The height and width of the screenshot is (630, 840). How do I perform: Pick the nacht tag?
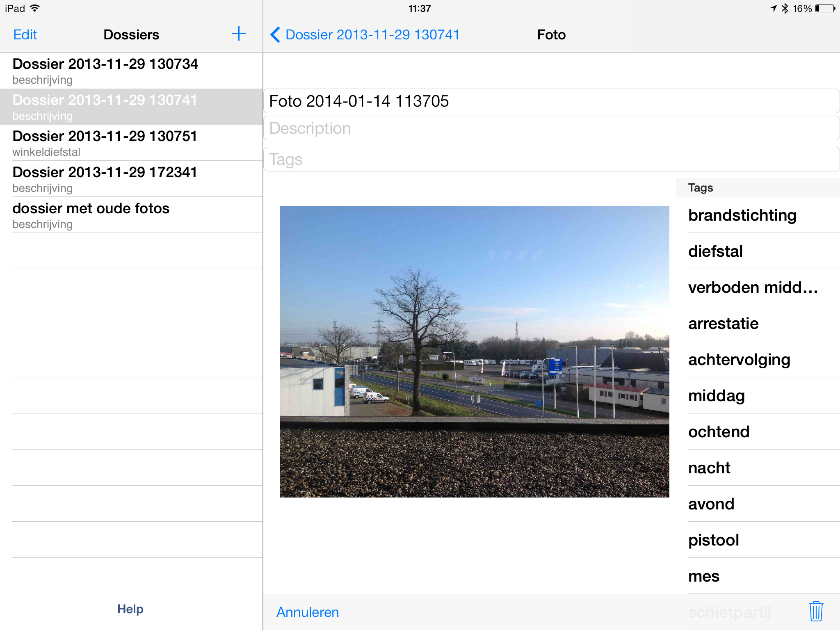pyautogui.click(x=758, y=468)
